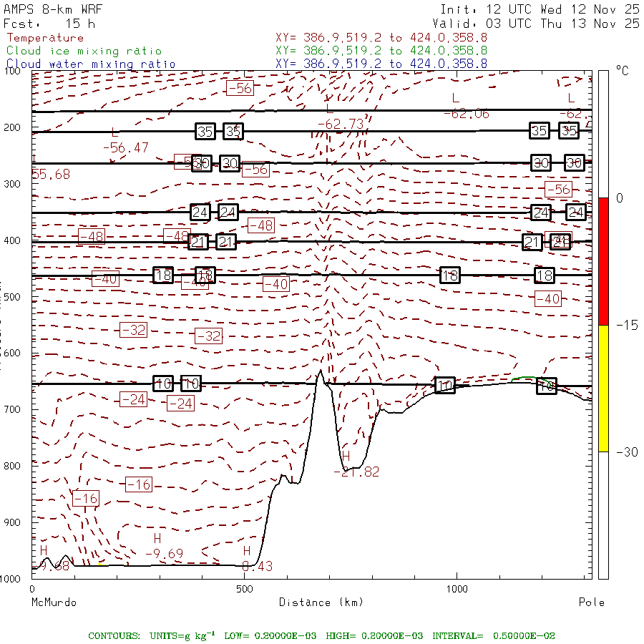Viewport: 644px width, 644px height.
Task: Select the "Fcst: 15 h" forecast hour text
Action: [49, 24]
